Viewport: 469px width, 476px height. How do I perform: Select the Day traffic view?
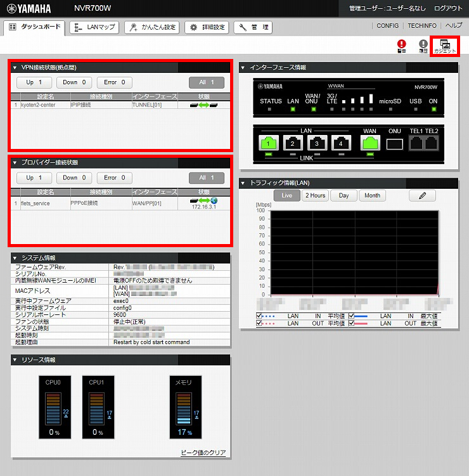pos(344,195)
